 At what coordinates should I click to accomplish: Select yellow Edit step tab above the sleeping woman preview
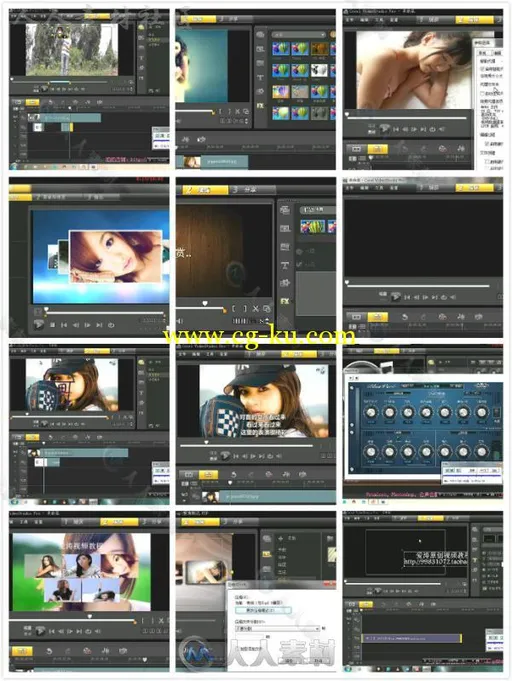(x=474, y=20)
